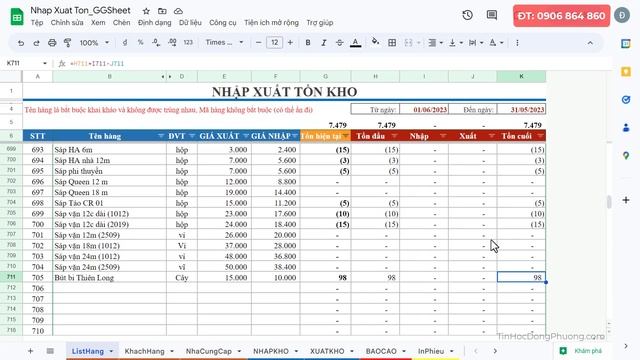640x360 pixels.
Task: Decrease font size with minus button
Action: [258, 42]
